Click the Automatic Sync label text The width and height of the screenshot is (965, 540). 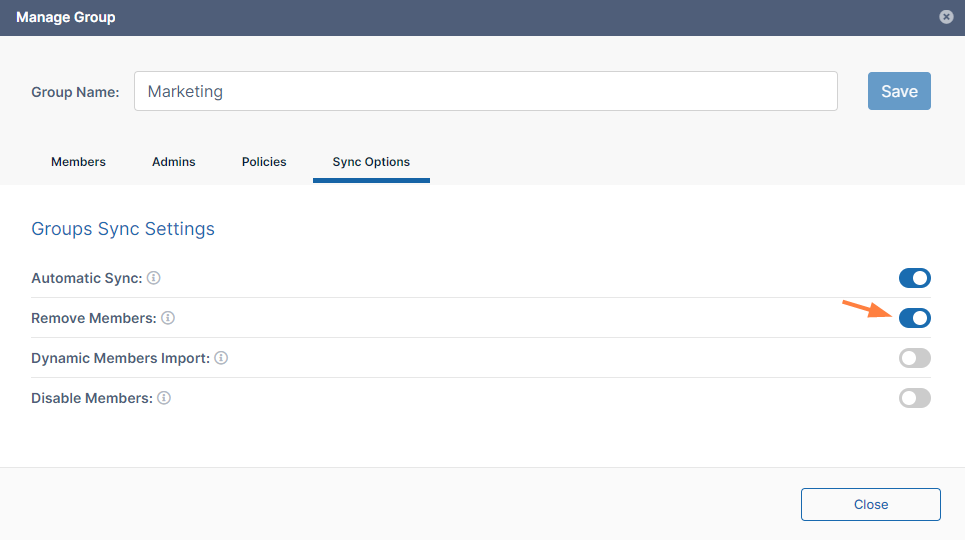click(86, 278)
